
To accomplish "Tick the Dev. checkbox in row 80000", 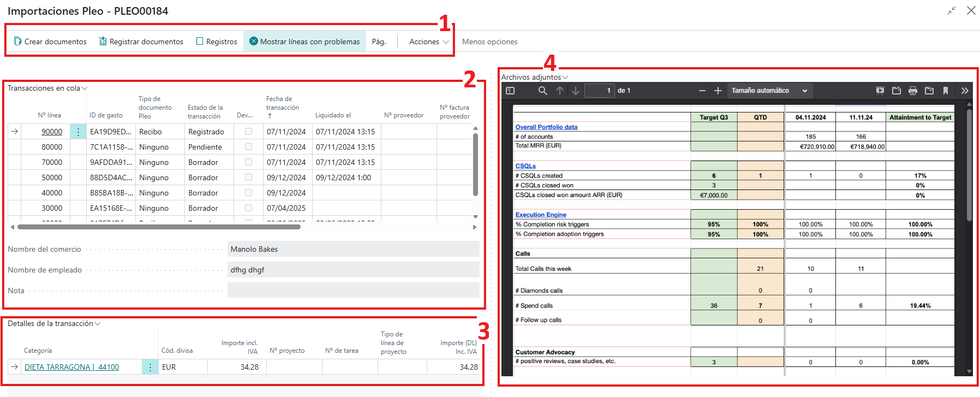I will (x=248, y=147).
